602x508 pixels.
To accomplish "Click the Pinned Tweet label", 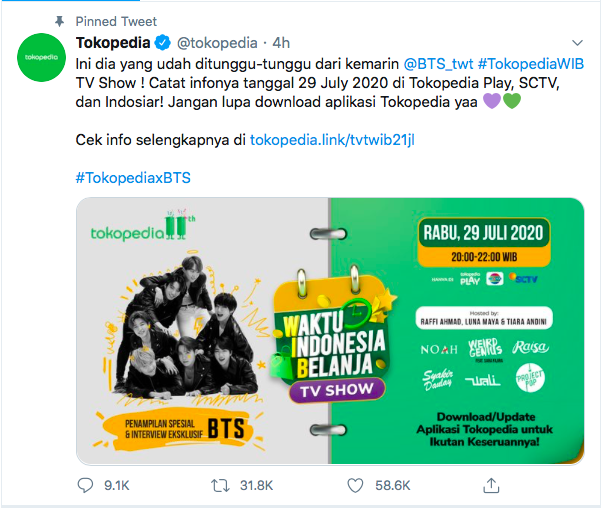I will pos(116,22).
